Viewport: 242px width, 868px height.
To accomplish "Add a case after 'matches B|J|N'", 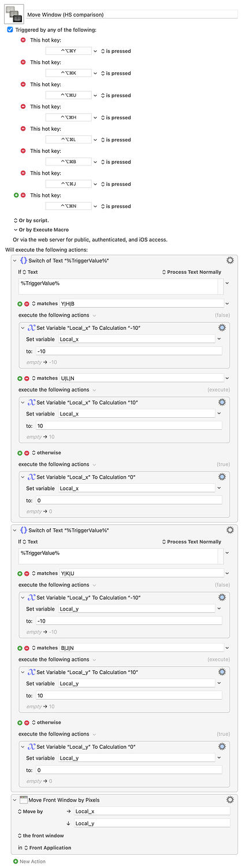I will [x=20, y=648].
